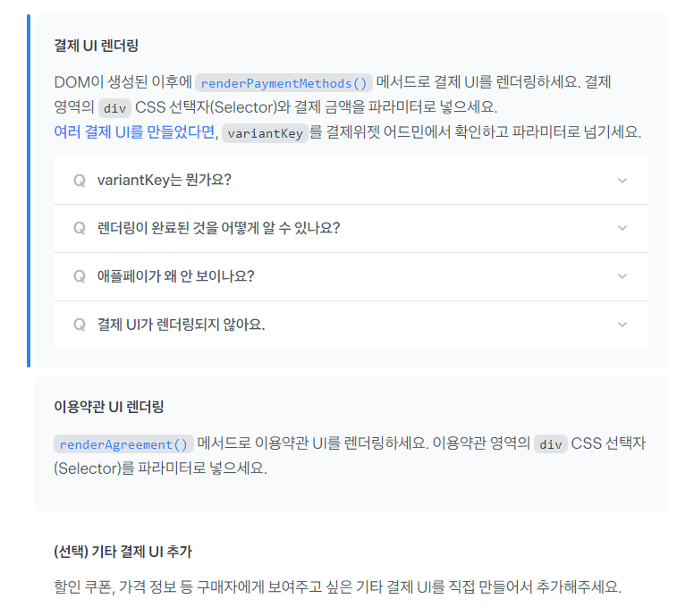Click the 이용약관 UI 렌더링 section heading

[109, 407]
